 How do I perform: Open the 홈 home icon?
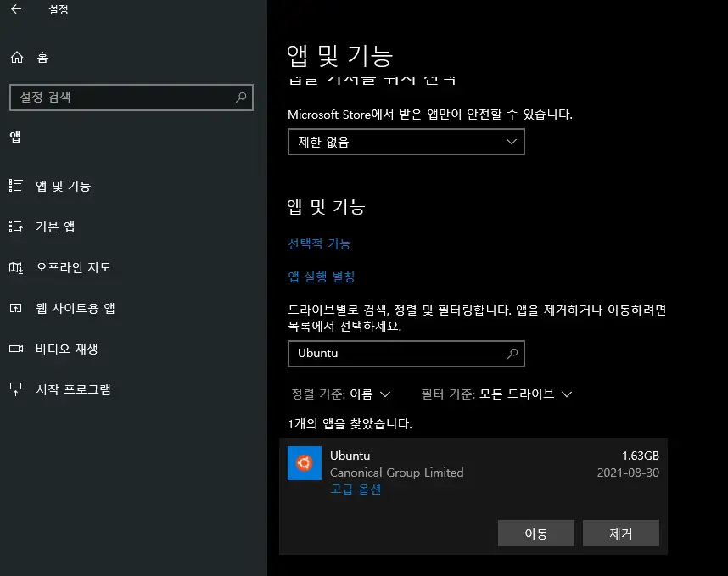(x=17, y=57)
